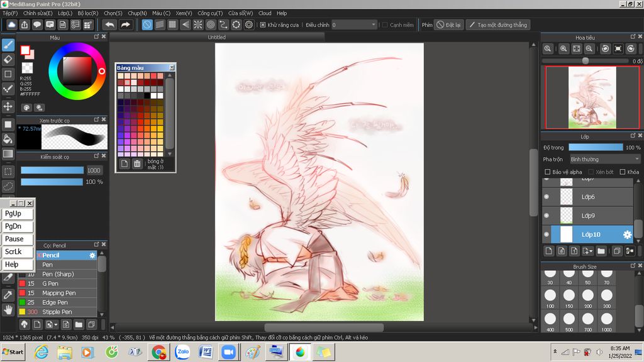Click the Windows Start button
644x362 pixels.
click(x=13, y=352)
